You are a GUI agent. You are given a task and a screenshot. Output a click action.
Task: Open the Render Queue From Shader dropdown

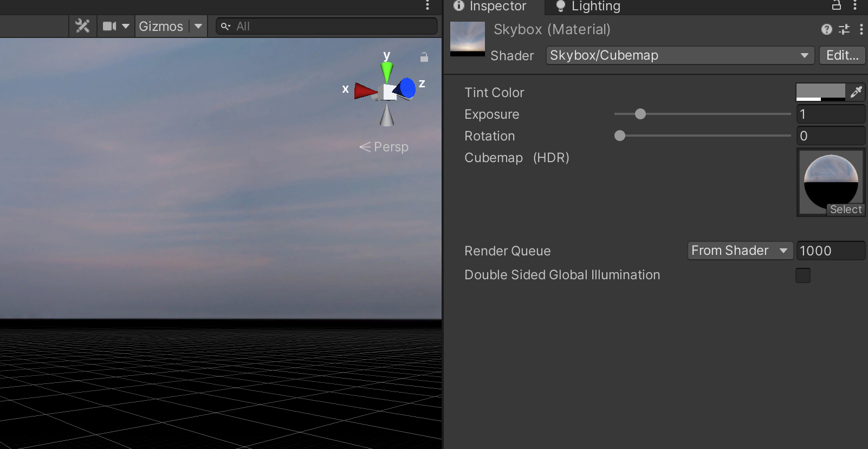tap(740, 251)
